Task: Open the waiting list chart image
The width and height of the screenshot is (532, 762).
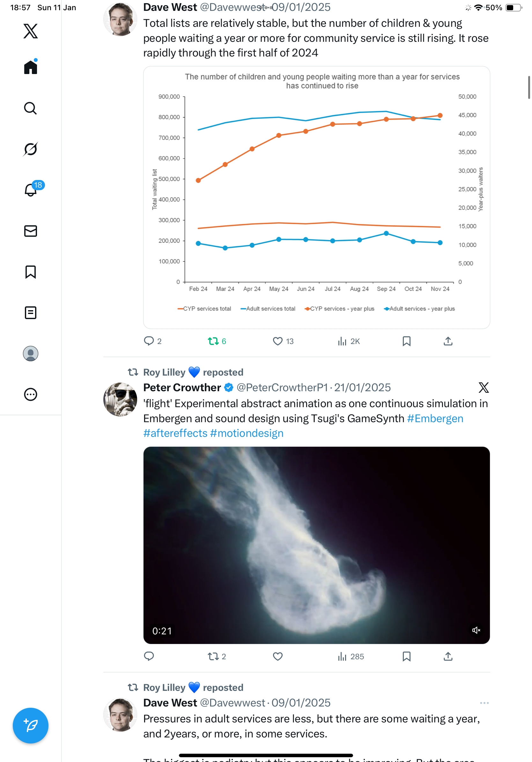Action: (x=316, y=198)
